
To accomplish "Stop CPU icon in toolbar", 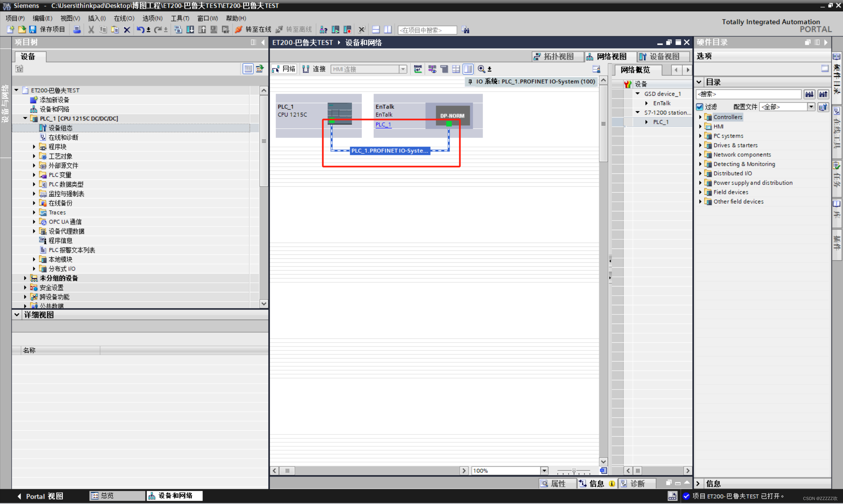I will pos(347,30).
